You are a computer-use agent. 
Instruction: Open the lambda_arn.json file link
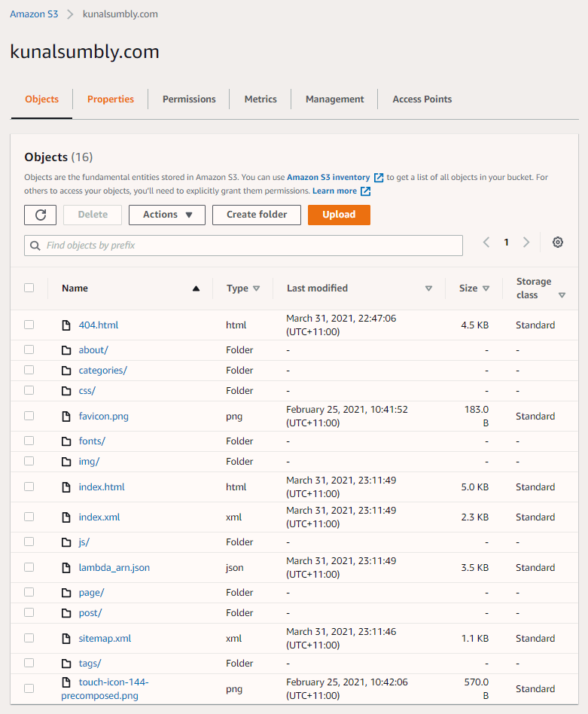114,567
